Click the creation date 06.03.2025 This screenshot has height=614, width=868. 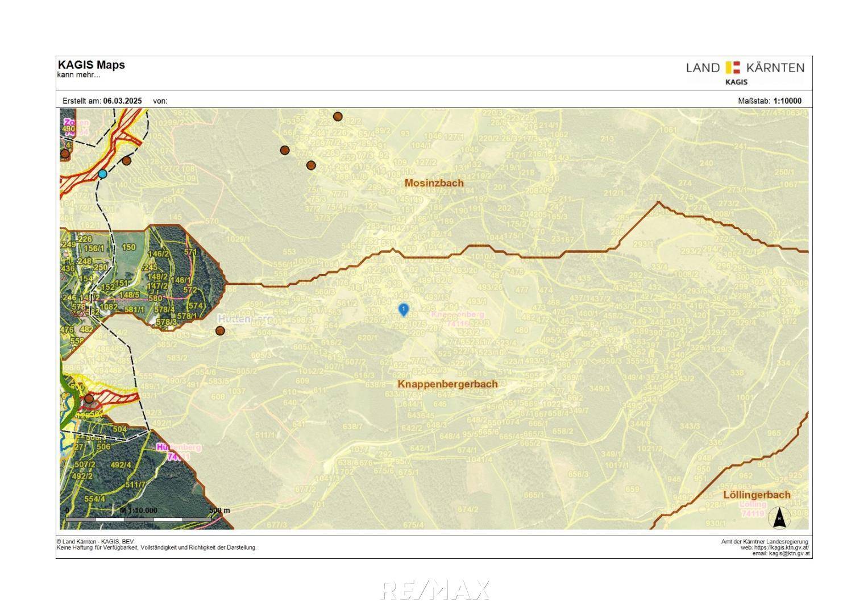coord(122,101)
